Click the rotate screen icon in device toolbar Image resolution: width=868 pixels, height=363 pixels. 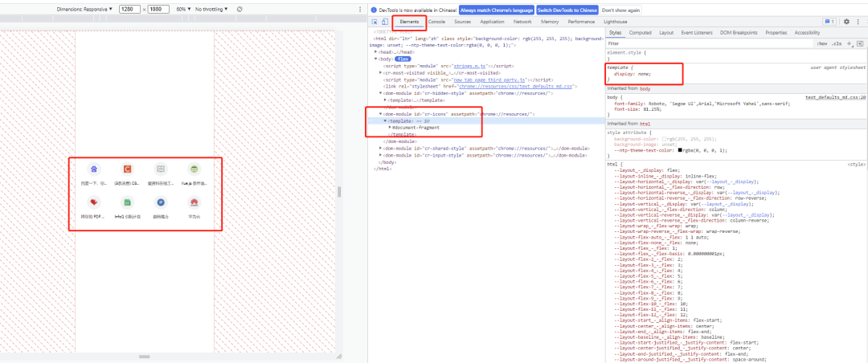click(240, 10)
